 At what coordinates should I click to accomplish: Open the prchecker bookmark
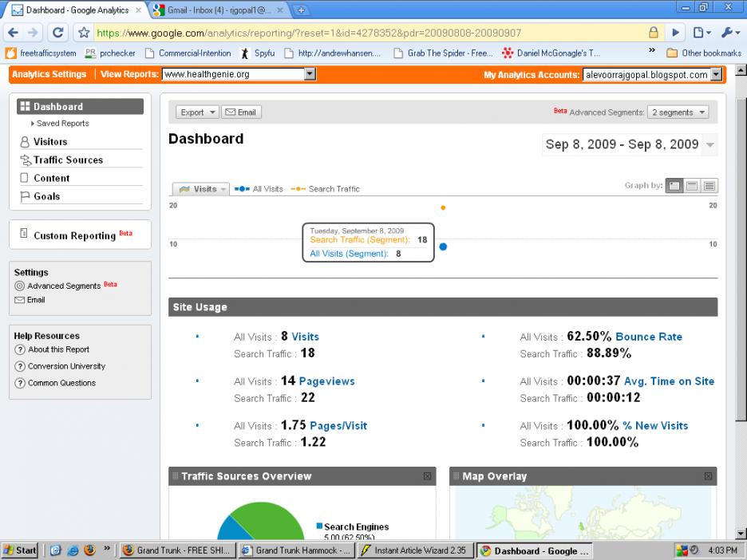click(110, 53)
